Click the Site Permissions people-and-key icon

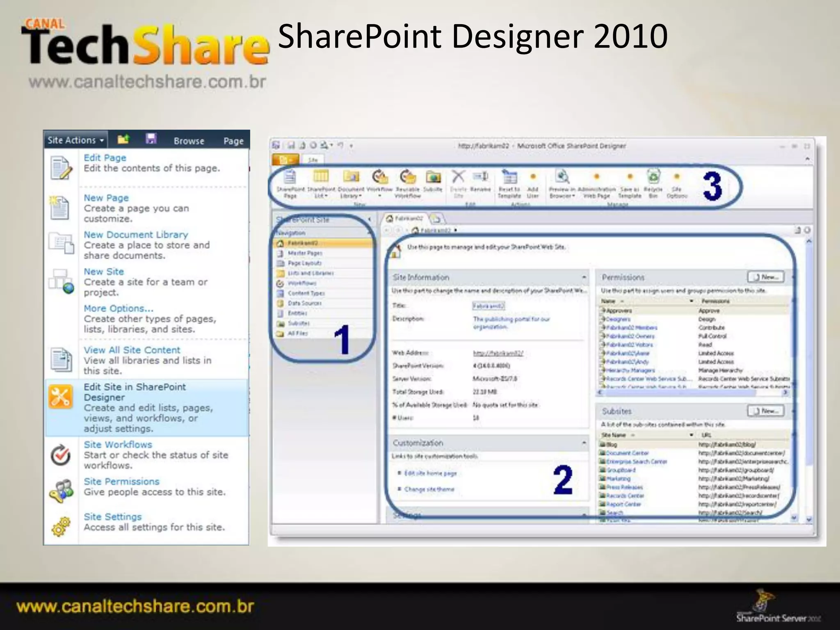(x=62, y=491)
